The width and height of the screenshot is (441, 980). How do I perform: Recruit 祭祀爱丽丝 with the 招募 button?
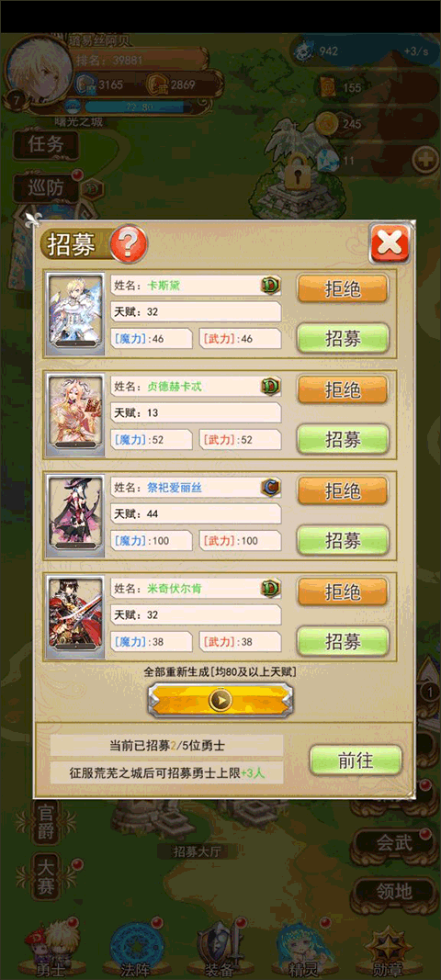coord(342,541)
